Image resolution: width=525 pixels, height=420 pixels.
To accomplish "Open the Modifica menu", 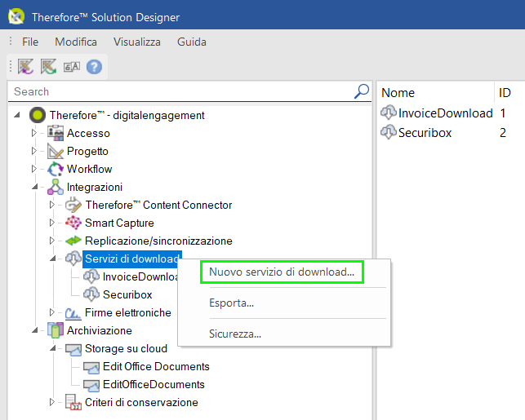I will (x=76, y=42).
